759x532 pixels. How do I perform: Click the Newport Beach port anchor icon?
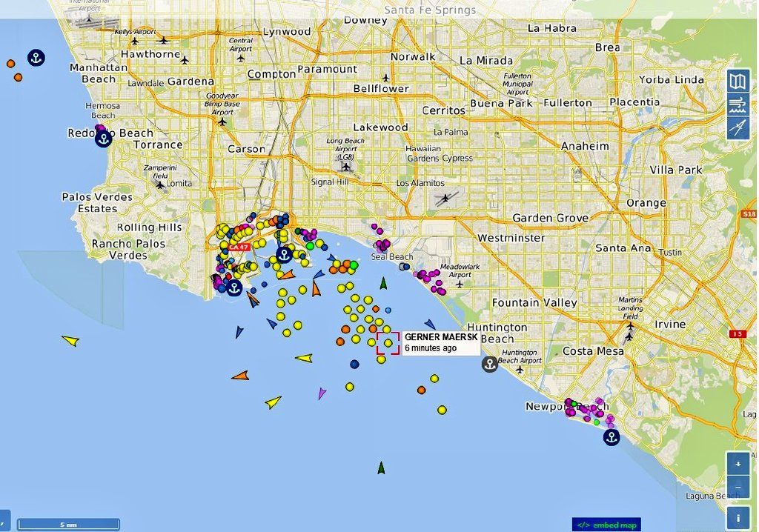(611, 437)
